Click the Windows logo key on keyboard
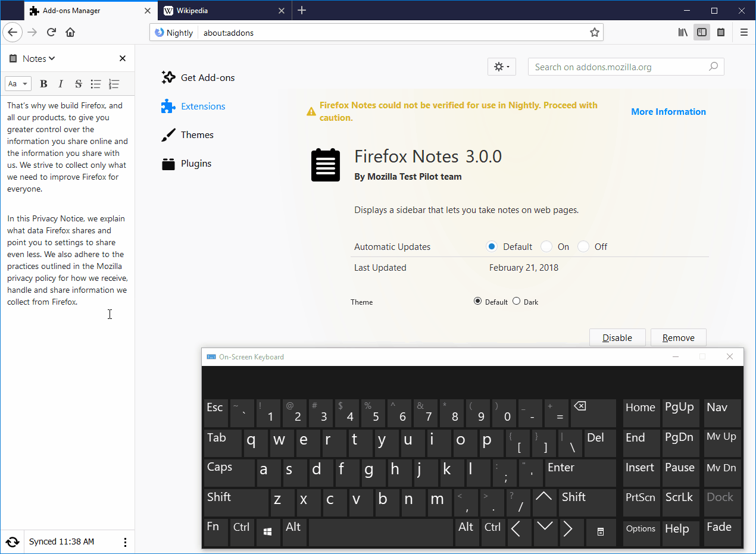The height and width of the screenshot is (554, 756). [x=268, y=531]
